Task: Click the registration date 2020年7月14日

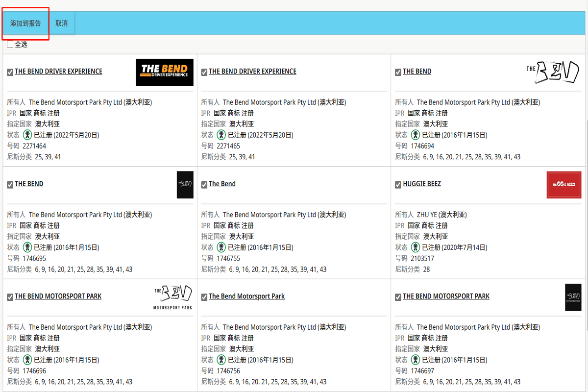Action: click(x=465, y=247)
